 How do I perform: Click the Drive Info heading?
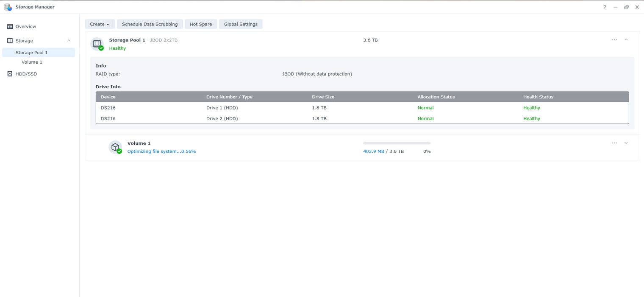click(108, 87)
